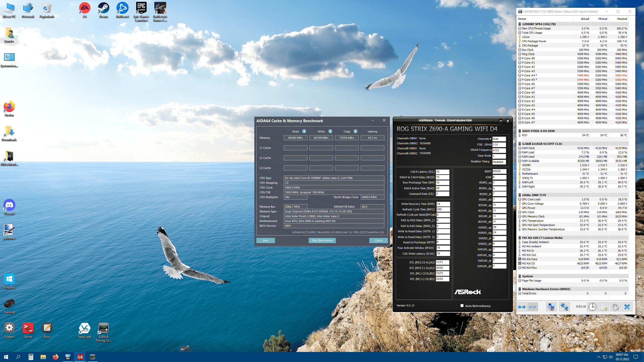
Task: Open AIDA64 taskbar button
Action: tap(80, 357)
